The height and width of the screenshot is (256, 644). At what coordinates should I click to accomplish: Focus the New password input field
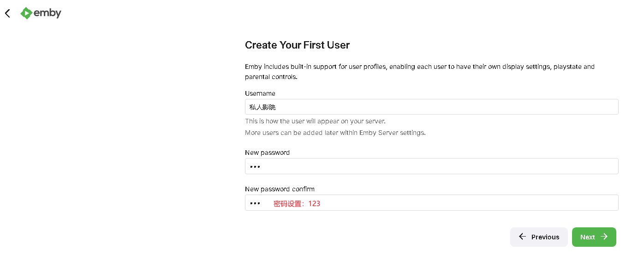point(431,166)
